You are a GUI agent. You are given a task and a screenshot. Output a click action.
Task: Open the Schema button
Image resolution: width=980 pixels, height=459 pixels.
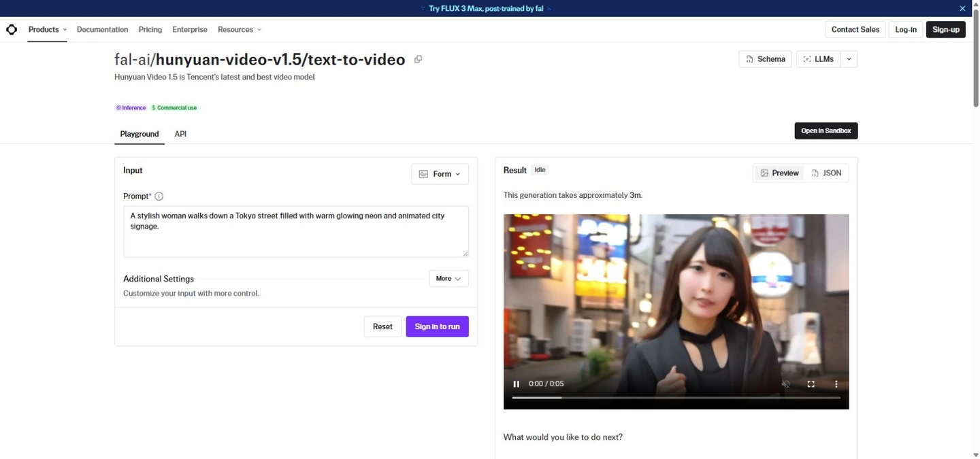tap(766, 59)
